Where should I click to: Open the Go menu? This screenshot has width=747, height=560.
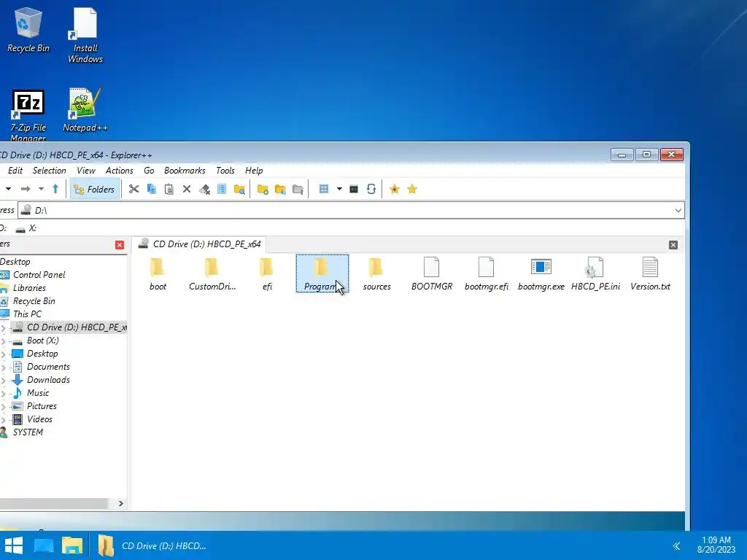click(149, 171)
